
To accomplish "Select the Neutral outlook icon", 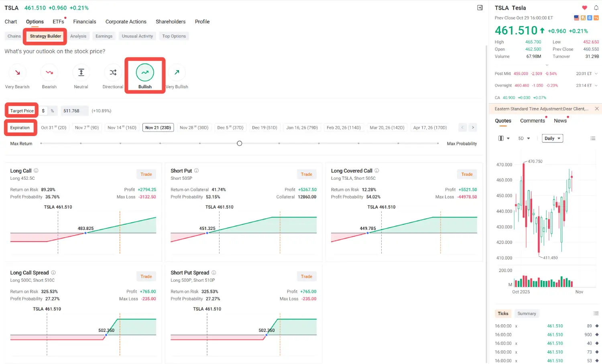I will point(81,73).
